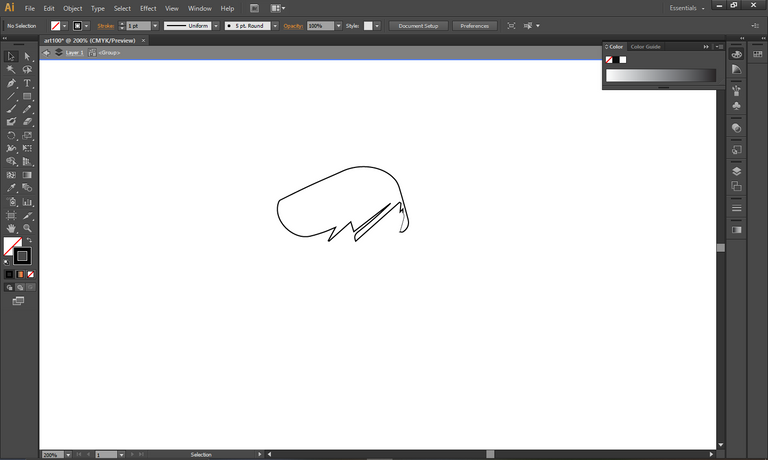The width and height of the screenshot is (768, 460).
Task: Activate the Stroke box in toolbox
Action: [x=22, y=256]
